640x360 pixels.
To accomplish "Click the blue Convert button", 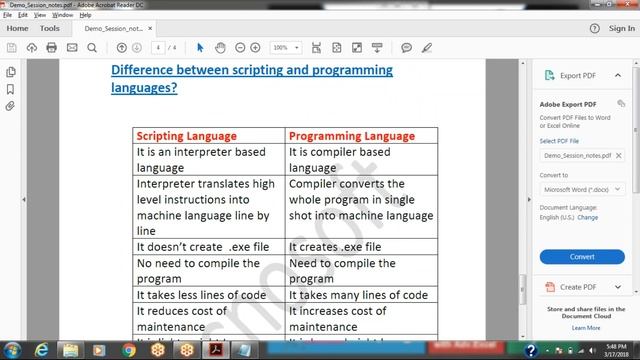I will [582, 257].
